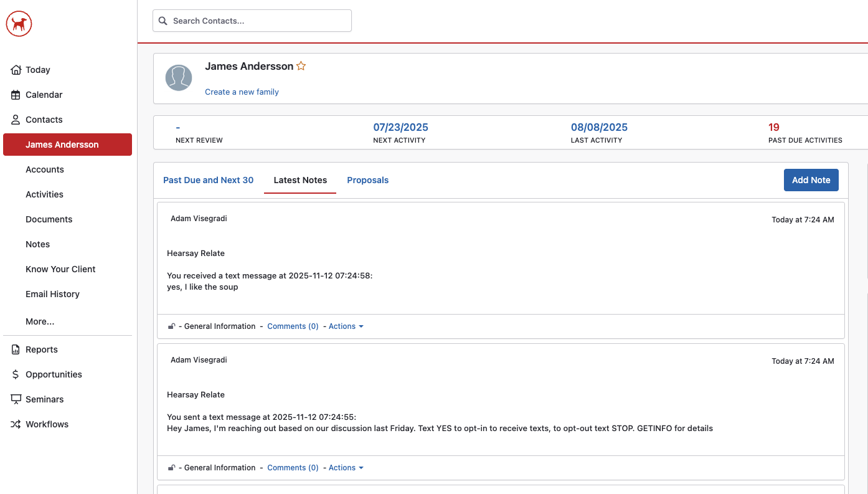This screenshot has height=494, width=868.
Task: Switch to the Proposals tab
Action: point(367,180)
